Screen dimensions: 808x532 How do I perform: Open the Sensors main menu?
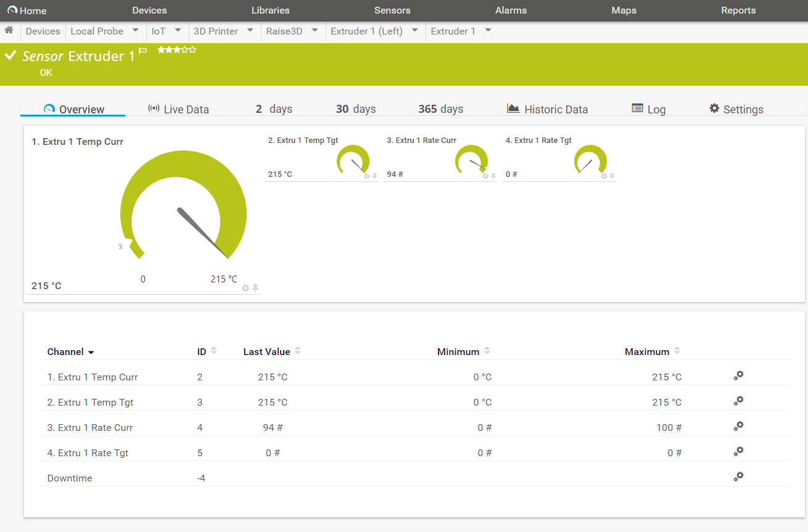pos(392,10)
